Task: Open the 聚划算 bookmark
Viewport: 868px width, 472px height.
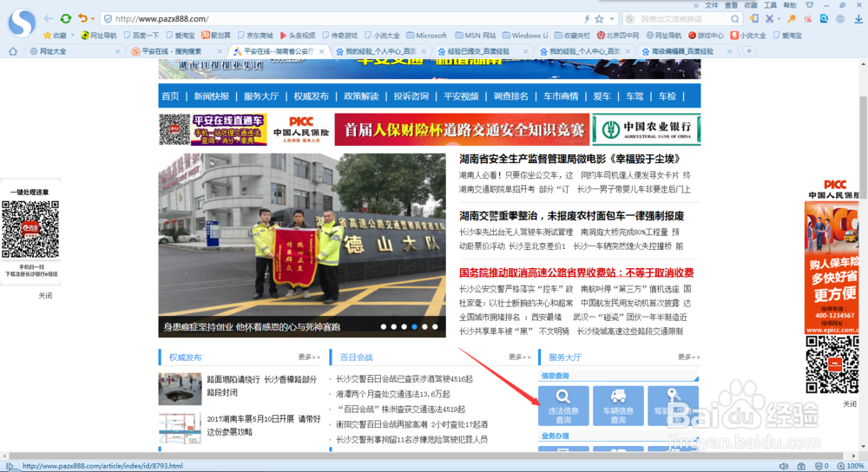Action: 216,36
